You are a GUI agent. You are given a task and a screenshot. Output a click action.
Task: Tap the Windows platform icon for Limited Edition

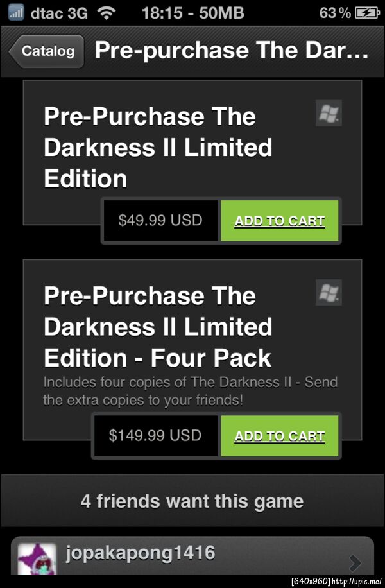tap(329, 115)
